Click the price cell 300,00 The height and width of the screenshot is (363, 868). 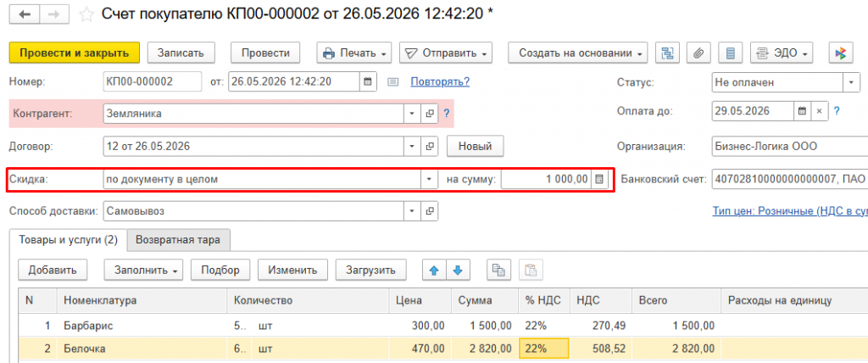point(420,326)
